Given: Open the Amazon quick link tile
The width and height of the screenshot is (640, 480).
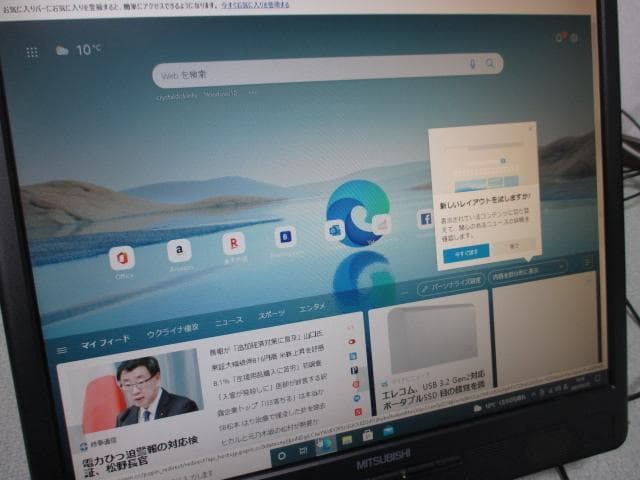Looking at the screenshot, I should (179, 250).
